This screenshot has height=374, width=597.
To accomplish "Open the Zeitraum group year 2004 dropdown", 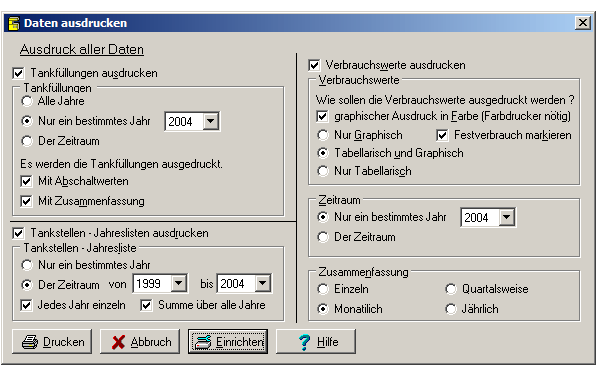I will point(506,217).
